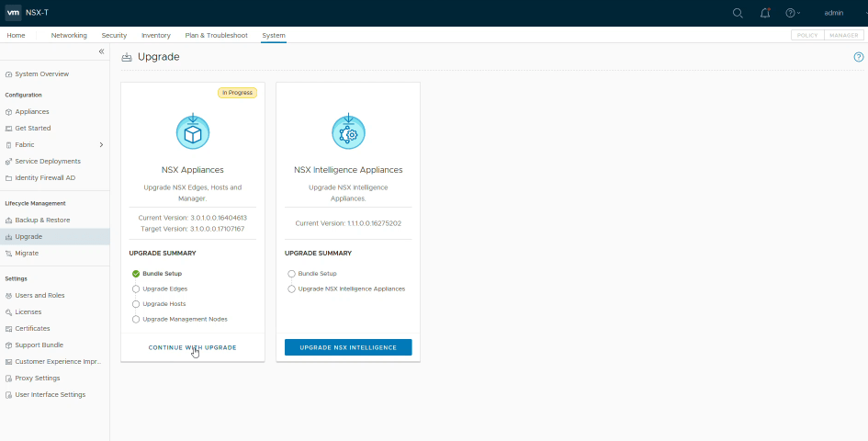Click the NSX Intelligence Appliances gear icon
Viewport: 868px width, 441px height.
click(348, 132)
